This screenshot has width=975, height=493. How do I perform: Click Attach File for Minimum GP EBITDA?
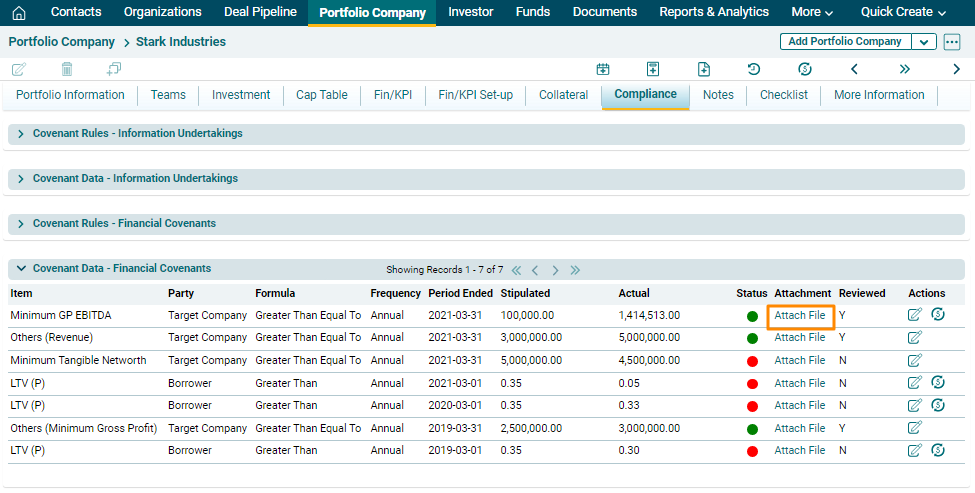[x=800, y=316]
